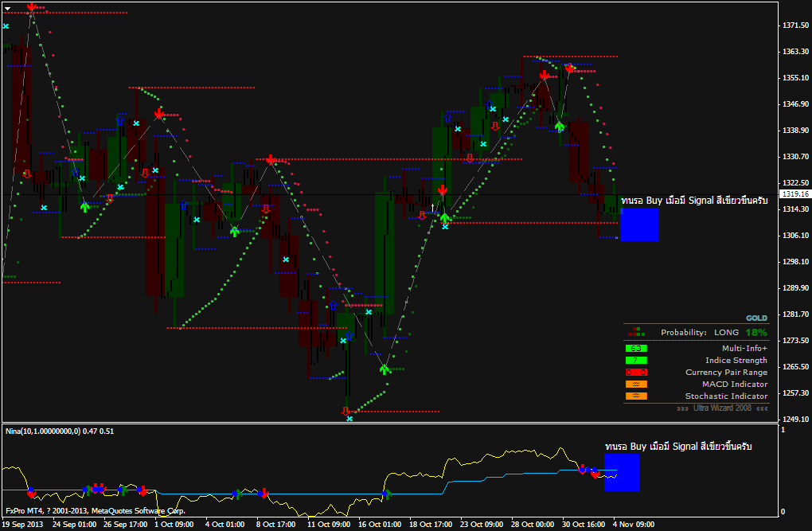This screenshot has width=812, height=531.
Task: Click the 1330.70 price on the price axis
Action: [795, 157]
